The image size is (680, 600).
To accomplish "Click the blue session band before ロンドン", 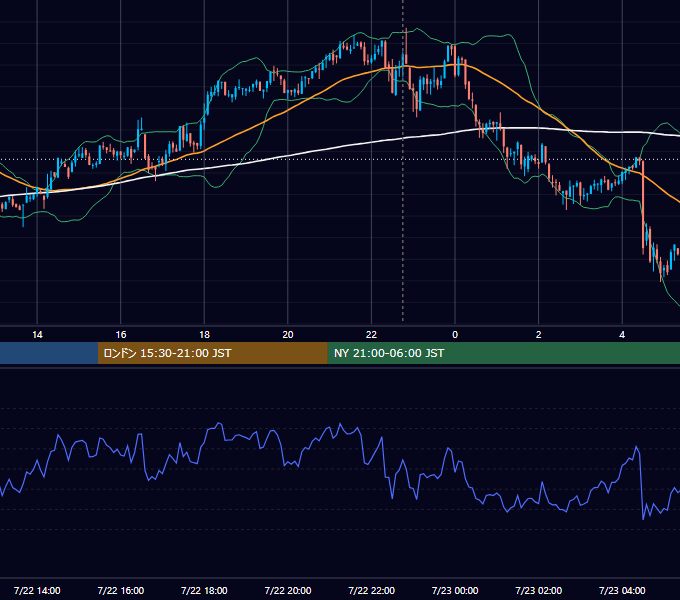I will [x=49, y=353].
